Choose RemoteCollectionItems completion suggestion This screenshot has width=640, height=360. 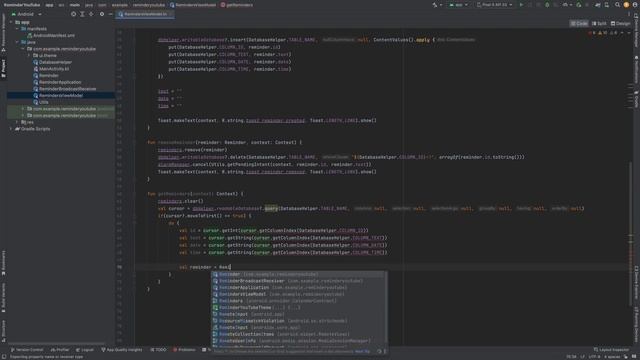pyautogui.click(x=299, y=334)
